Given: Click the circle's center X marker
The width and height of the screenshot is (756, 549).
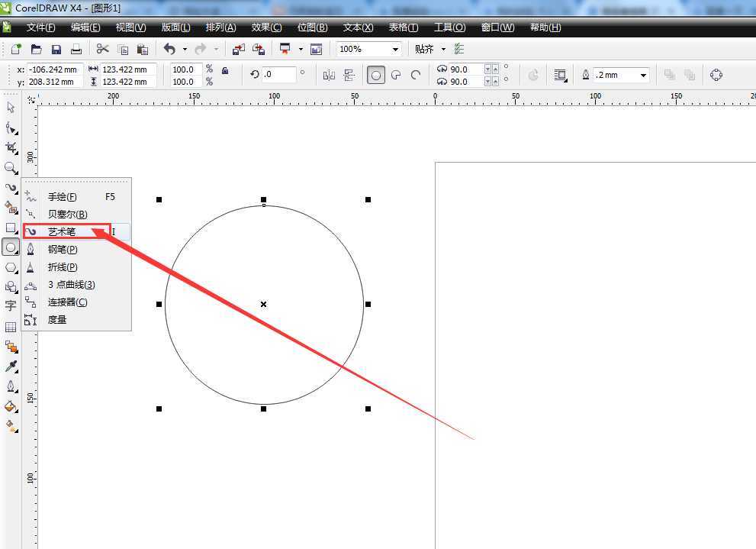Looking at the screenshot, I should point(264,304).
